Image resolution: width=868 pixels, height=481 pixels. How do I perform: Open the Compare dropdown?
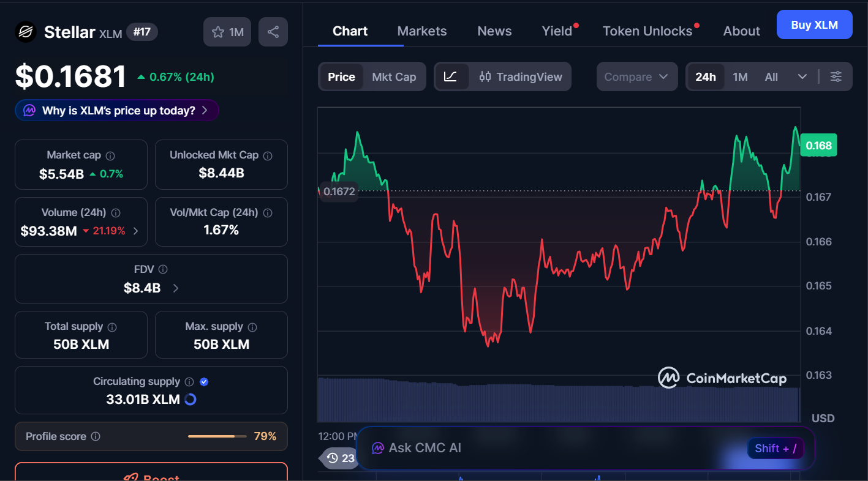click(x=636, y=76)
